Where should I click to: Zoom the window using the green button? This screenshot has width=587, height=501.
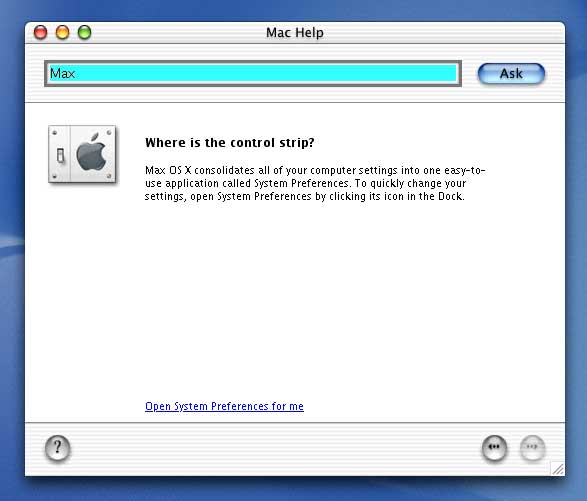85,32
